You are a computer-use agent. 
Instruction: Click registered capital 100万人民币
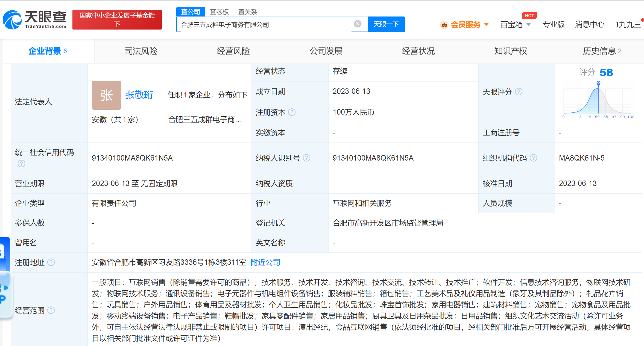[x=353, y=112]
